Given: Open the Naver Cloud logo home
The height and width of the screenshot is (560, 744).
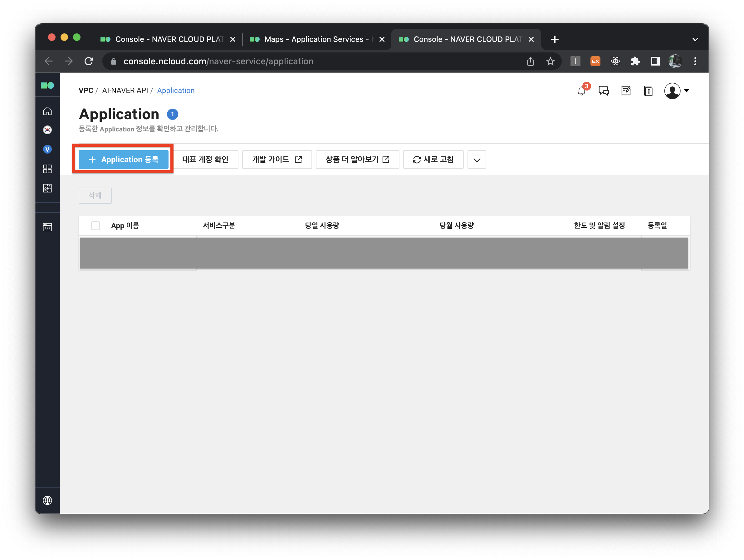Looking at the screenshot, I should point(47,86).
